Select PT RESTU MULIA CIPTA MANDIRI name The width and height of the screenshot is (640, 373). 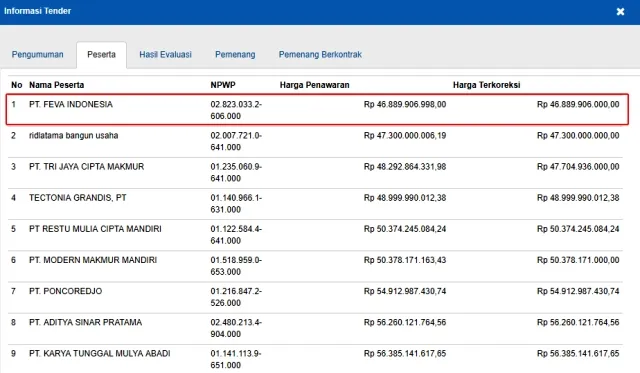(95, 229)
